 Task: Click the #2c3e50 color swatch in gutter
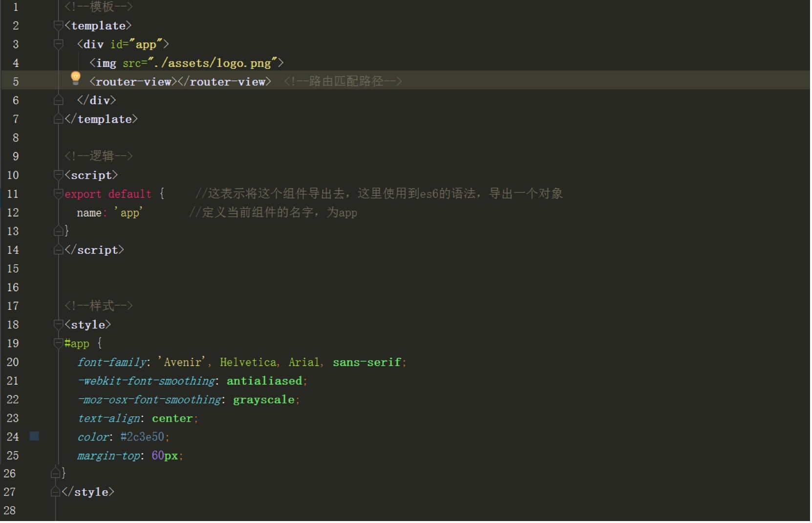(x=34, y=436)
